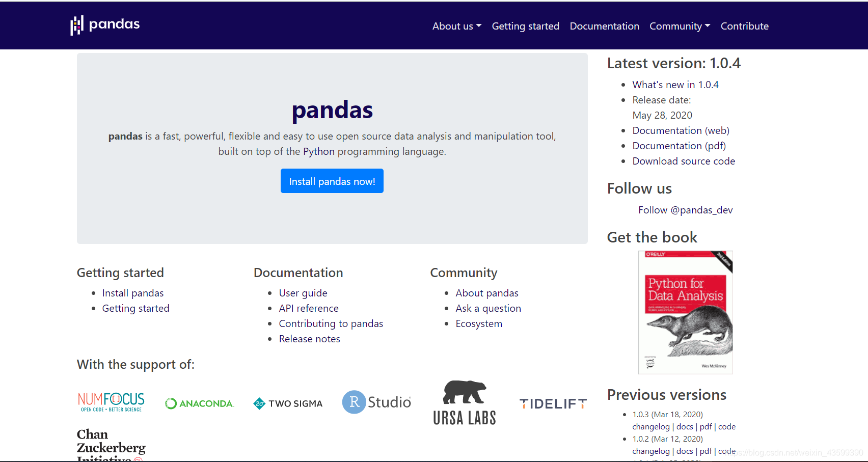Open the Chan Zuckerberg Initiative logo
Screen dimensions: 868x462
click(111, 445)
